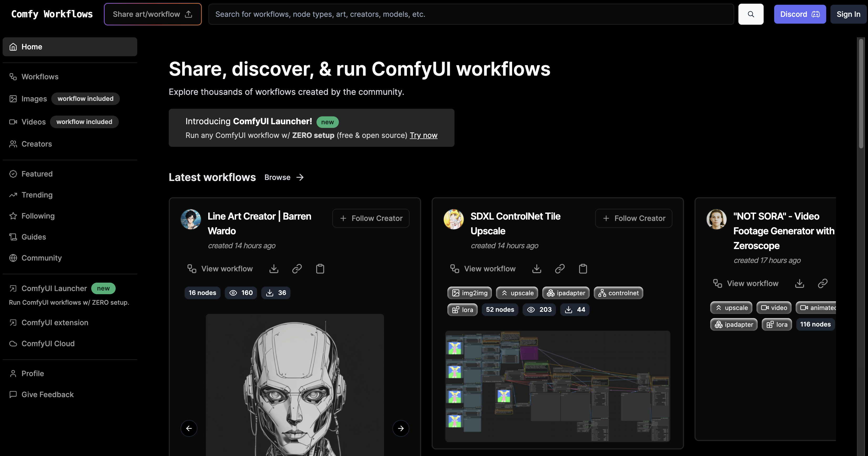The width and height of the screenshot is (868, 456).
Task: Open "NOT SORA" Video Footage Generator title
Action: point(784,231)
